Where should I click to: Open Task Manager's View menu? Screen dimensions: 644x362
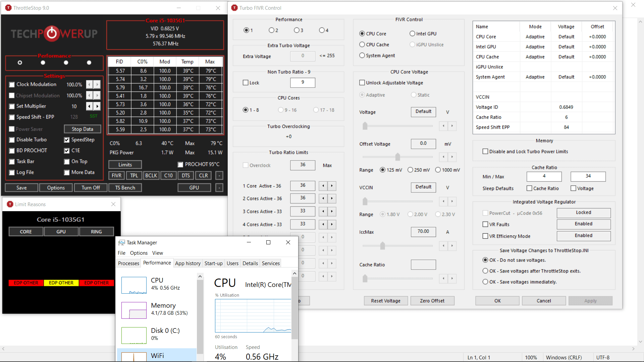(157, 253)
